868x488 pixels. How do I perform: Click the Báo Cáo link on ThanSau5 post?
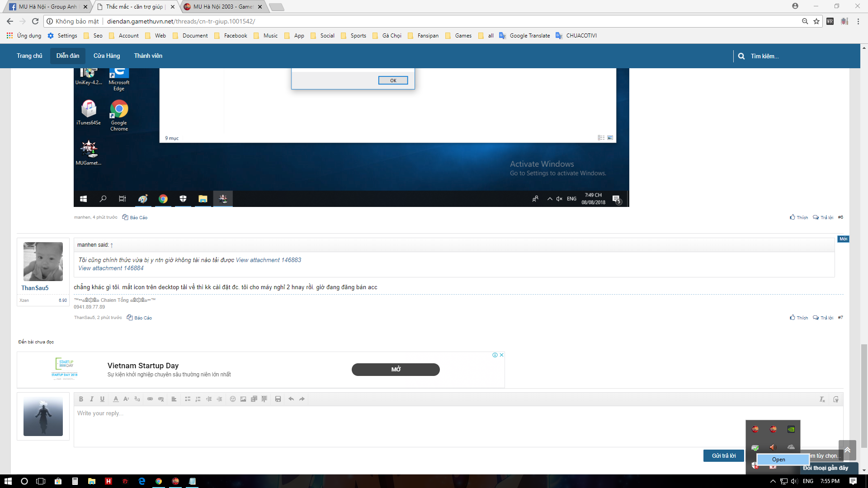(x=143, y=317)
